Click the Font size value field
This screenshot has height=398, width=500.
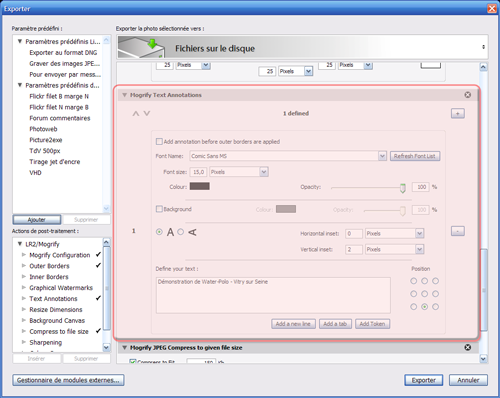point(198,172)
